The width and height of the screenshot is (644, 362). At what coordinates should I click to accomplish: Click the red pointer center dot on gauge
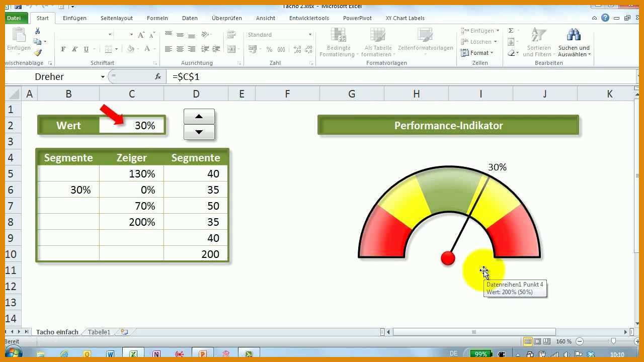pos(448,258)
